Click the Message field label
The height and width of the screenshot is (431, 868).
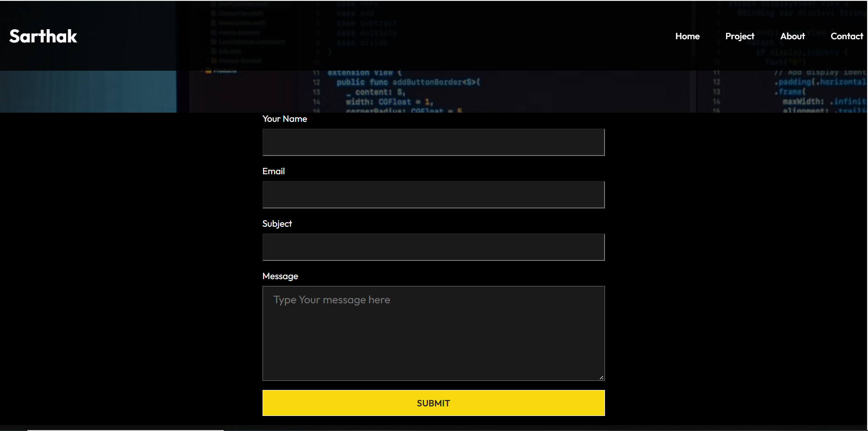[280, 276]
